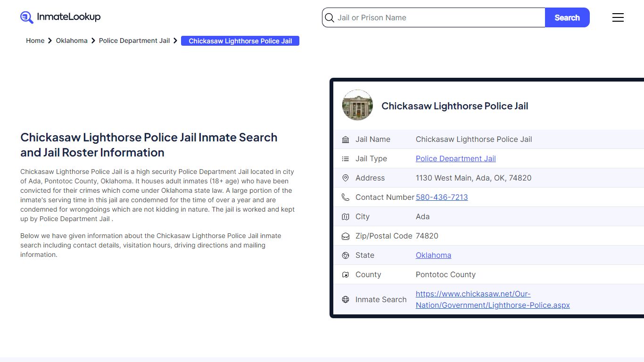Click the phone icon beside Contact Number
This screenshot has height=362, width=644.
pos(346,197)
